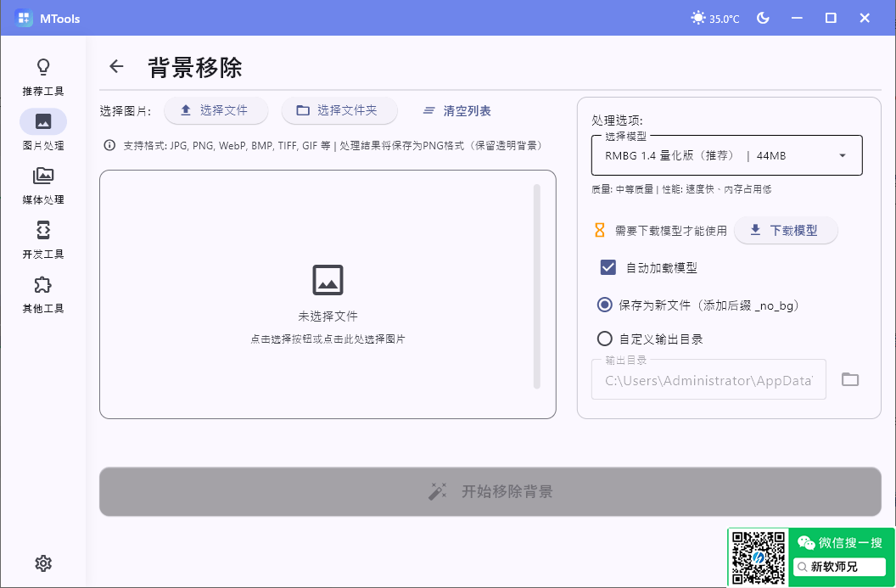The height and width of the screenshot is (588, 896).
Task: Choose 自定义输出目录 option
Action: (604, 338)
